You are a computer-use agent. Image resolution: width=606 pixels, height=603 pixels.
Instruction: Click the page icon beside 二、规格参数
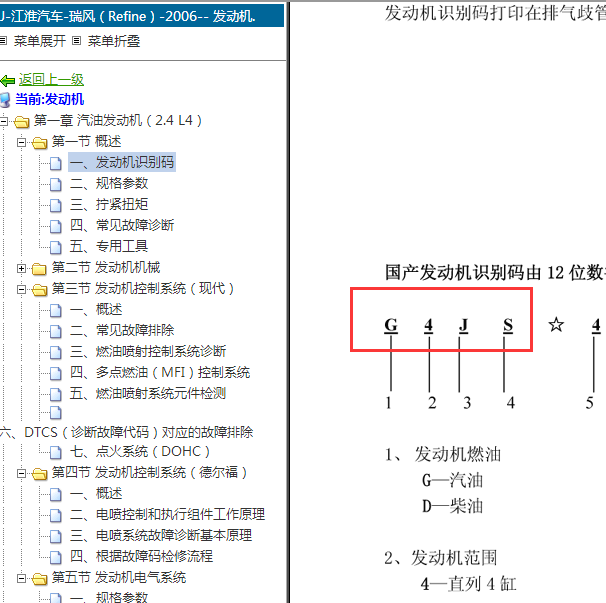tap(56, 184)
